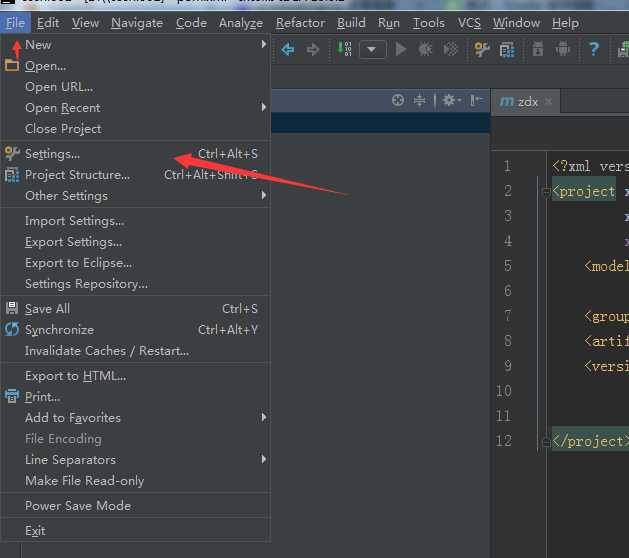Image resolution: width=629 pixels, height=558 pixels.
Task: Select Close Project
Action: [135, 129]
